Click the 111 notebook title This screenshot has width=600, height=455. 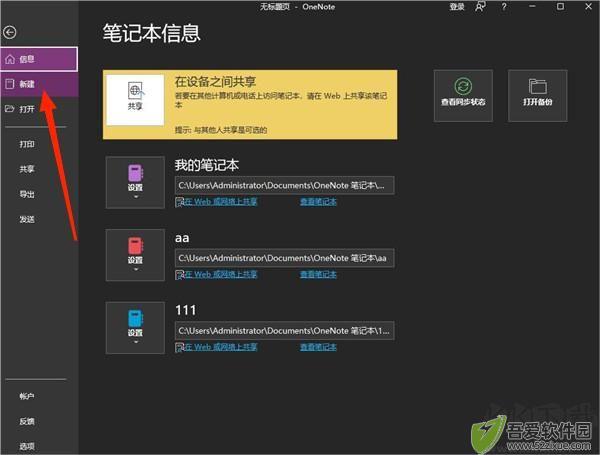(186, 310)
